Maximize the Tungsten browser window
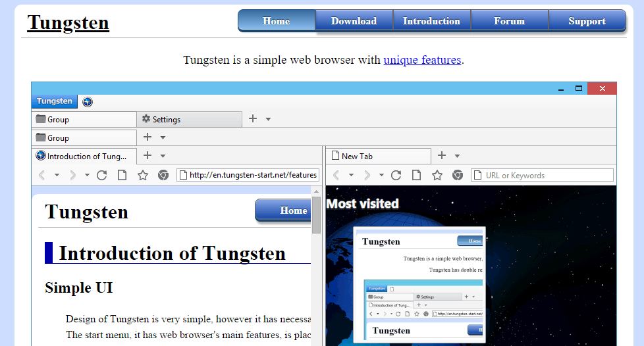This screenshot has width=644, height=346. [x=579, y=89]
